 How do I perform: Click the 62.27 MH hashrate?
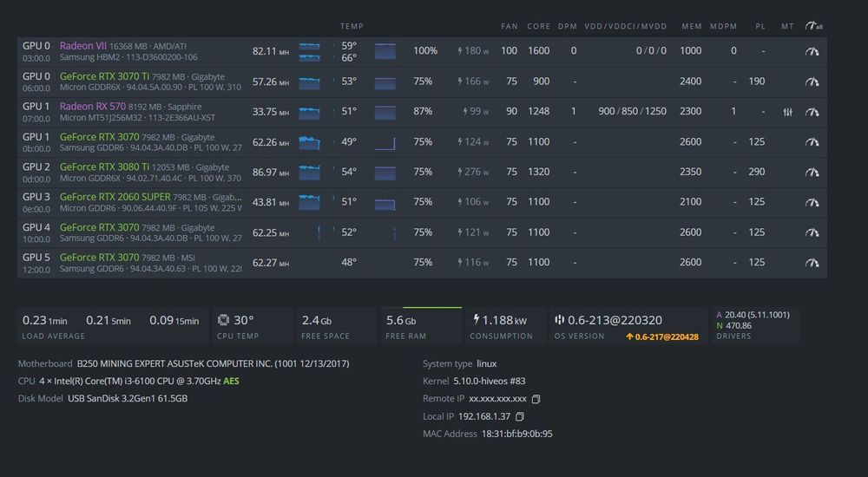[271, 263]
